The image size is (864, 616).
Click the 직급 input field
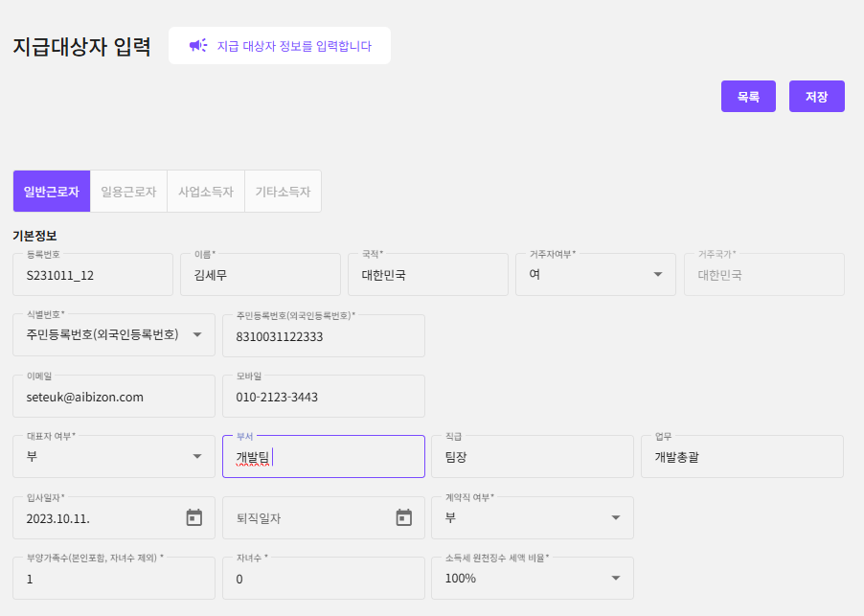(532, 457)
